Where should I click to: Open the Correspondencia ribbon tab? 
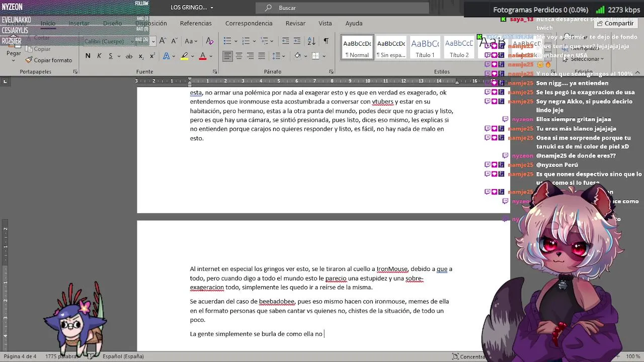[249, 23]
